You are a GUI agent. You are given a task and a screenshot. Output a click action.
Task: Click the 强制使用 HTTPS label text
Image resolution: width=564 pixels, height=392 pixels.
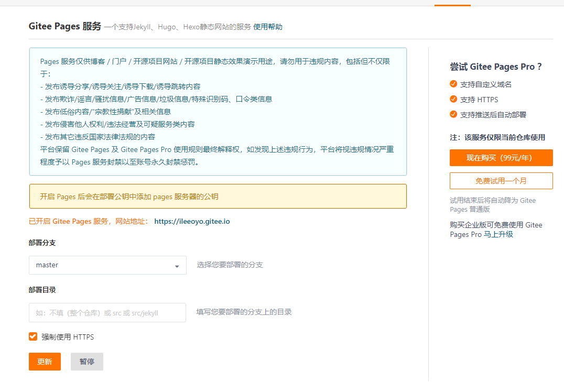[68, 337]
